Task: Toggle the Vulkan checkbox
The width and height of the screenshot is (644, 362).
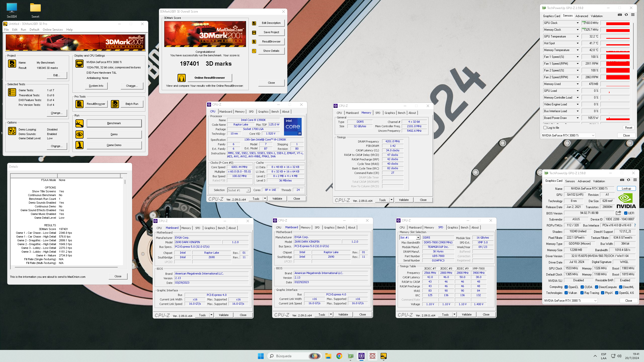Action: point(566,293)
